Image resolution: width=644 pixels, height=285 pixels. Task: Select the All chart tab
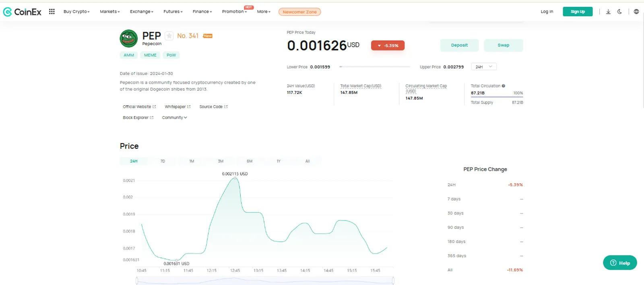[x=308, y=161]
